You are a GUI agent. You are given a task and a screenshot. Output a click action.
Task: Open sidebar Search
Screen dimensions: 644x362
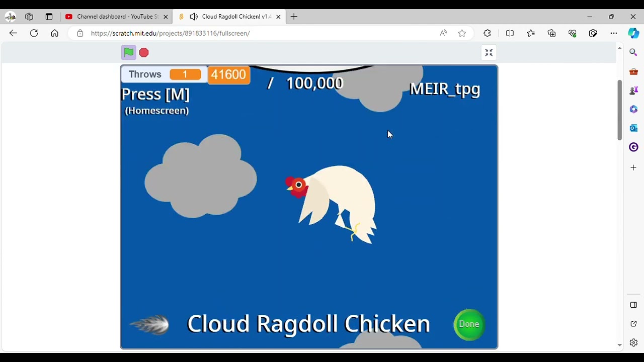coord(633,52)
